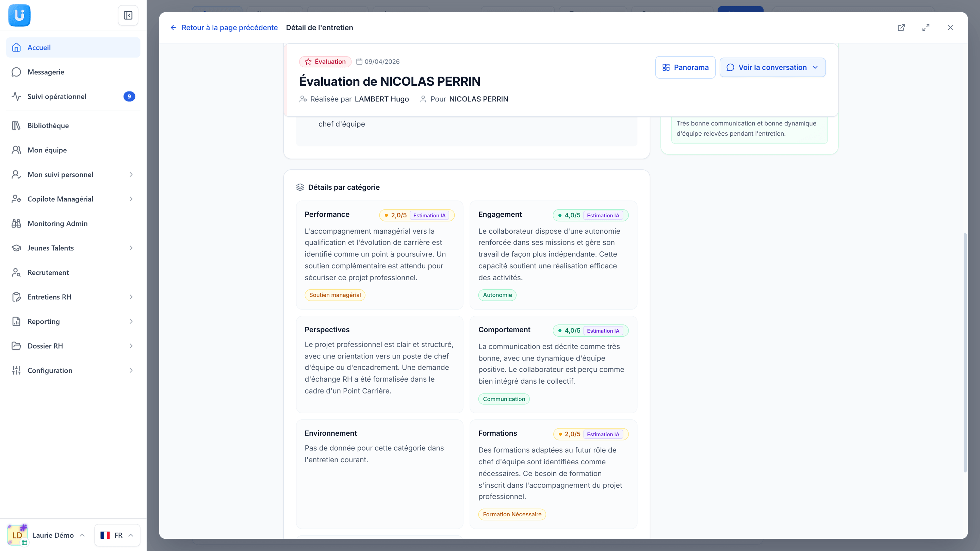Expand Entretiens RH submenu chevron

[x=131, y=297]
